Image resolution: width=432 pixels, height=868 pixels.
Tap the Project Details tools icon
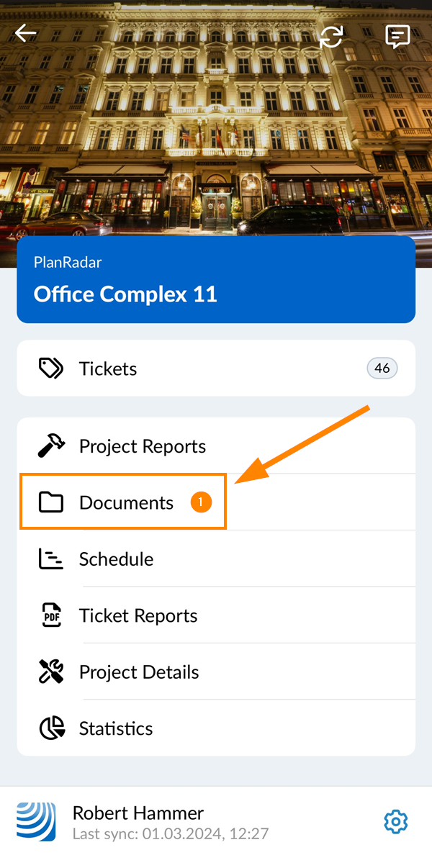(x=51, y=672)
